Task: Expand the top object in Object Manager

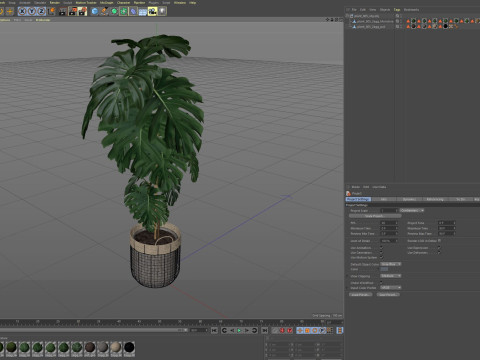Action: click(x=347, y=16)
